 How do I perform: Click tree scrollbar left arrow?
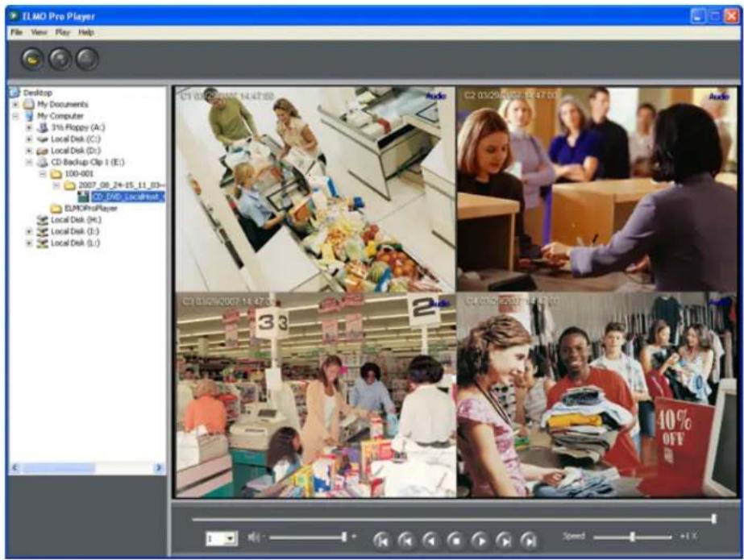click(15, 468)
